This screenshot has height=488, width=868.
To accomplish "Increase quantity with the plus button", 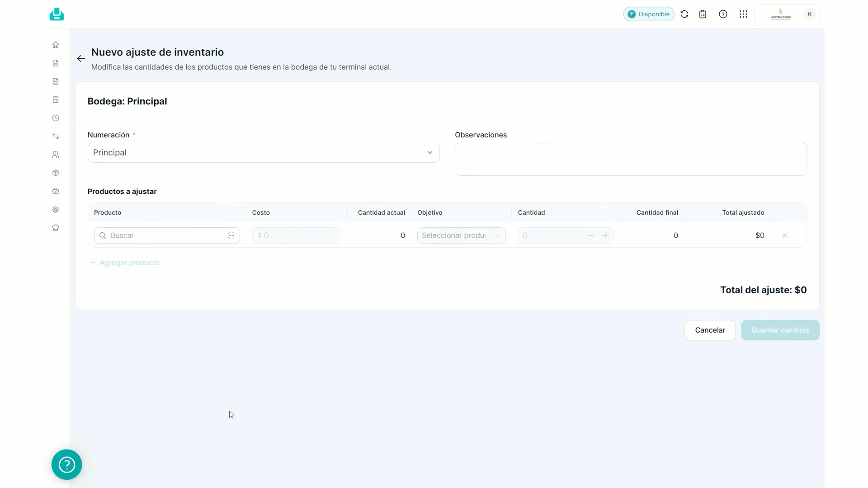I will click(606, 235).
